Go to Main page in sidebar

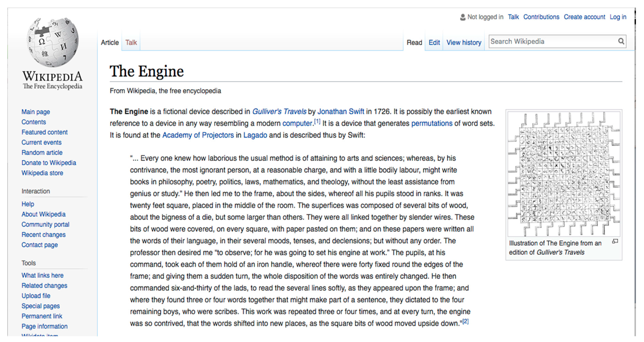pos(36,112)
